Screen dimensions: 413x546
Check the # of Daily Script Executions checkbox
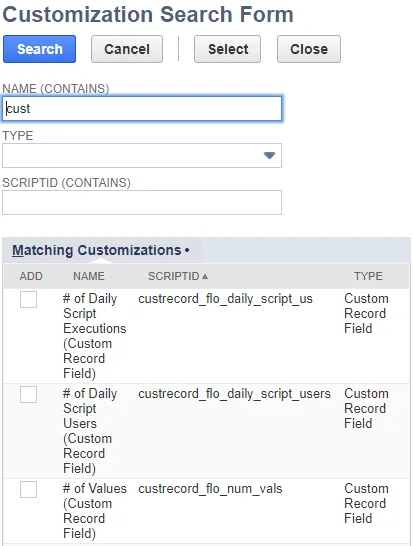[x=29, y=300]
